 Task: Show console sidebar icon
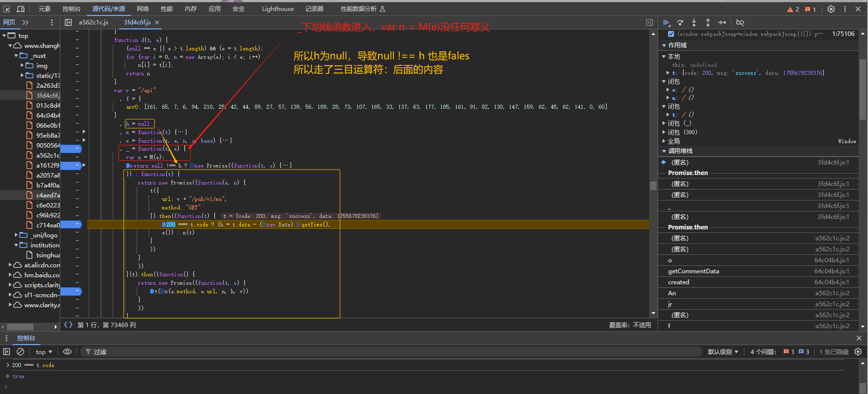click(x=6, y=352)
